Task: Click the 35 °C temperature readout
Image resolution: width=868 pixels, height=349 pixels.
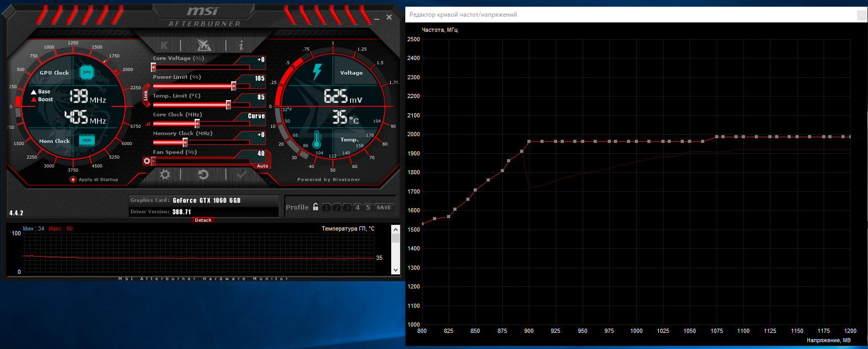Action: tap(345, 117)
